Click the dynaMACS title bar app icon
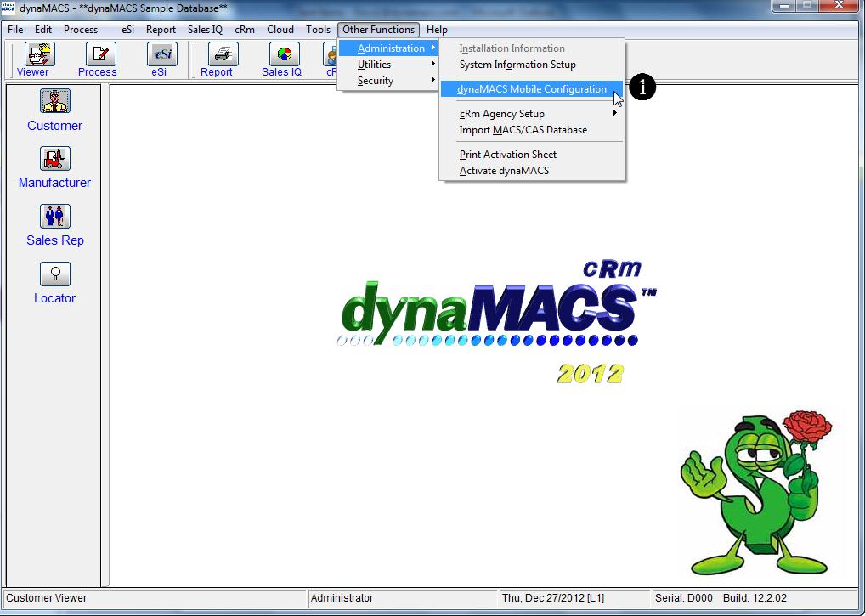 8,8
